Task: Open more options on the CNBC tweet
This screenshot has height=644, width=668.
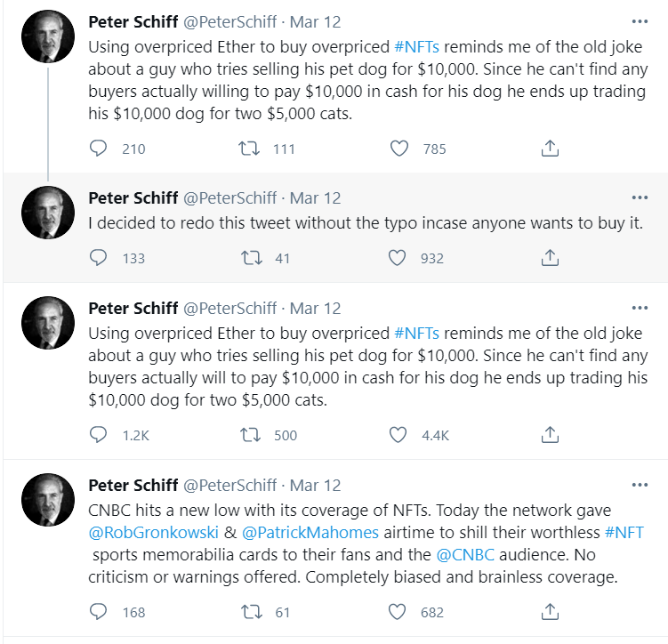Action: [640, 485]
